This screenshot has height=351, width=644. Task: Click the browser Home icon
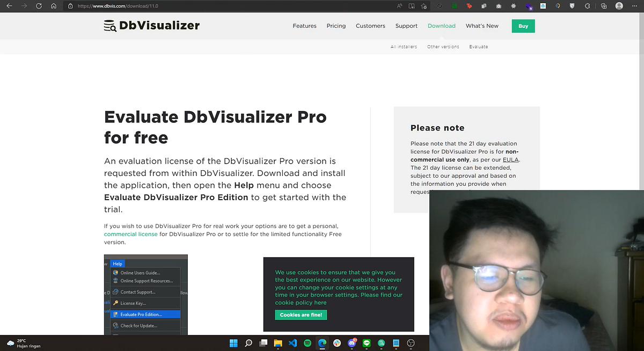click(53, 6)
